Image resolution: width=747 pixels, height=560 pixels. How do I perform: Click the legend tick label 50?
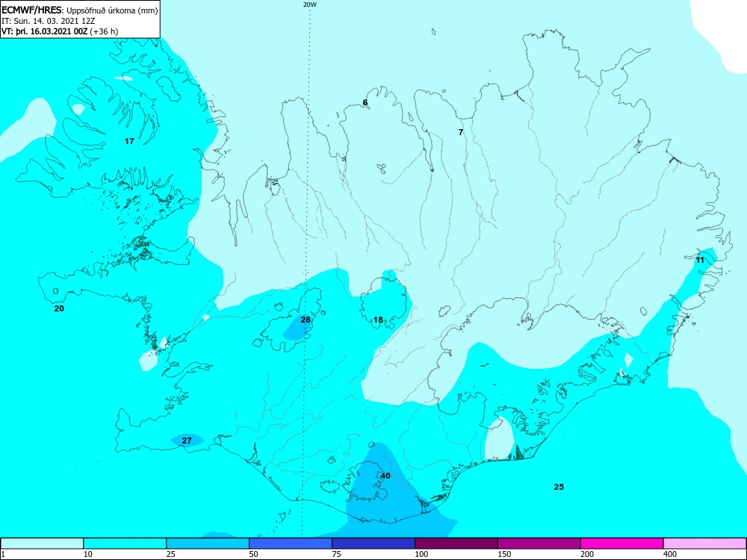[253, 554]
